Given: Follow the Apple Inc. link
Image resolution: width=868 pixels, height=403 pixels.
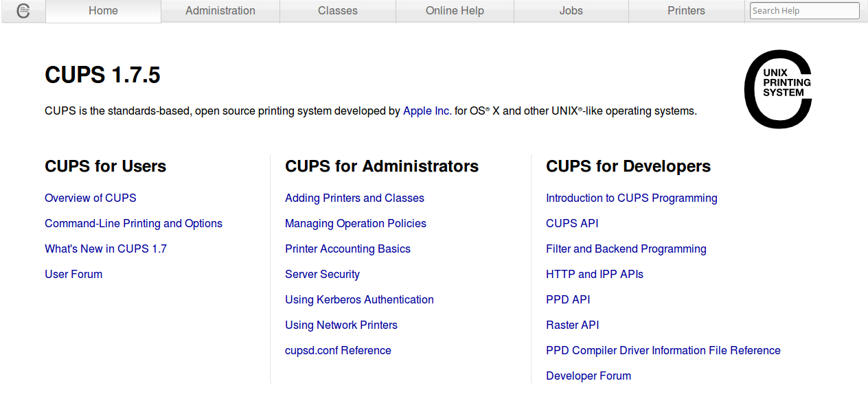Looking at the screenshot, I should click(427, 111).
